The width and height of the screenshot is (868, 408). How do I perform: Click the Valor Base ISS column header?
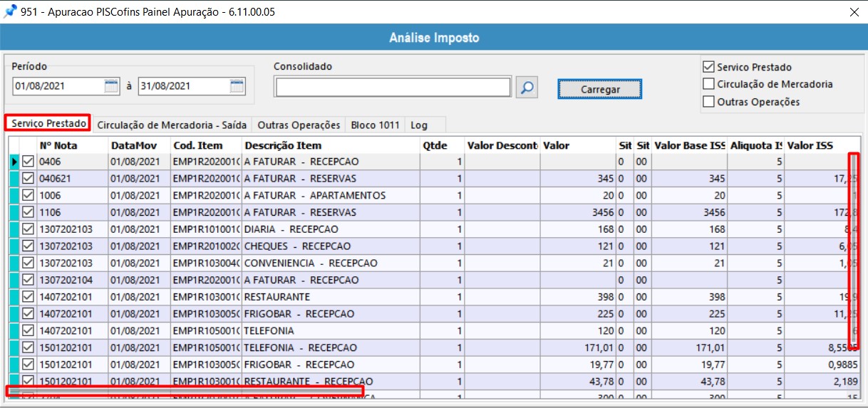[x=690, y=145]
